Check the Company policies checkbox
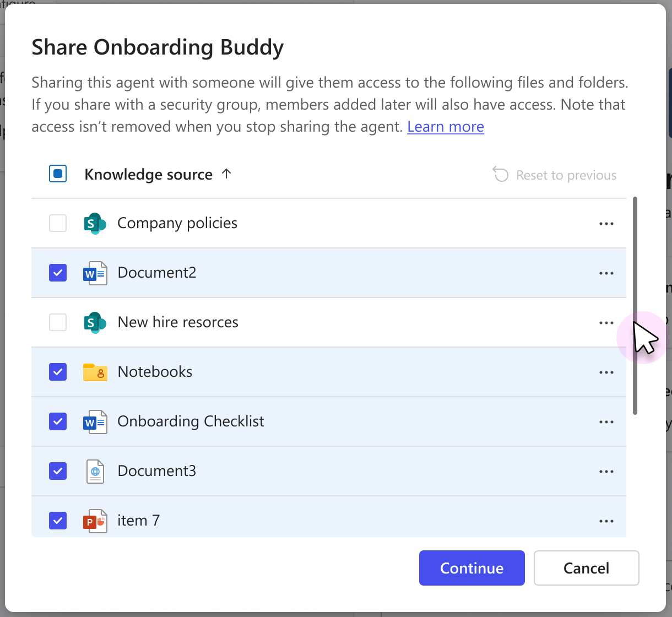Viewport: 672px width, 617px height. pos(58,223)
